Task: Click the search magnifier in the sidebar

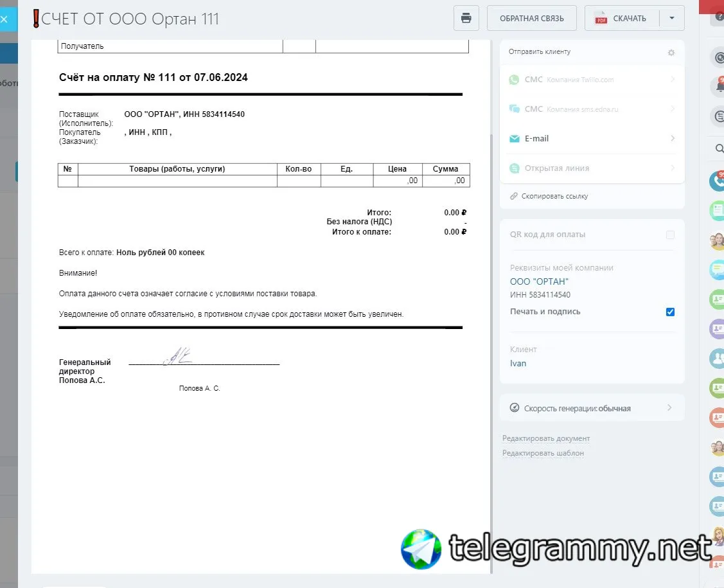Action: coord(719,148)
